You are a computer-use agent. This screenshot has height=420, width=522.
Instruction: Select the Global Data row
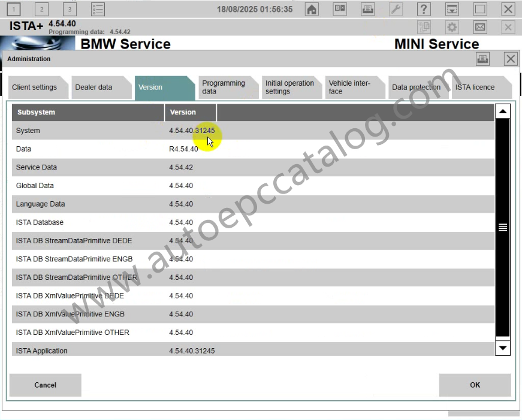coord(253,185)
